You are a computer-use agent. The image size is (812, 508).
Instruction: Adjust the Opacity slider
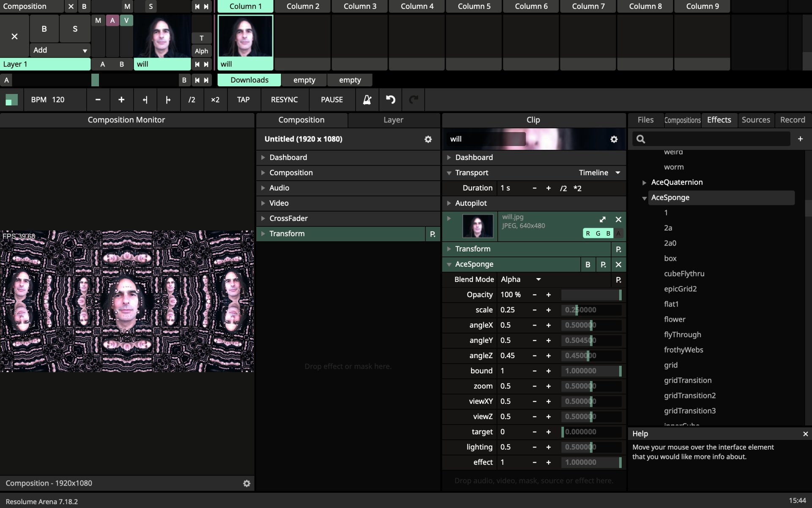click(x=591, y=295)
